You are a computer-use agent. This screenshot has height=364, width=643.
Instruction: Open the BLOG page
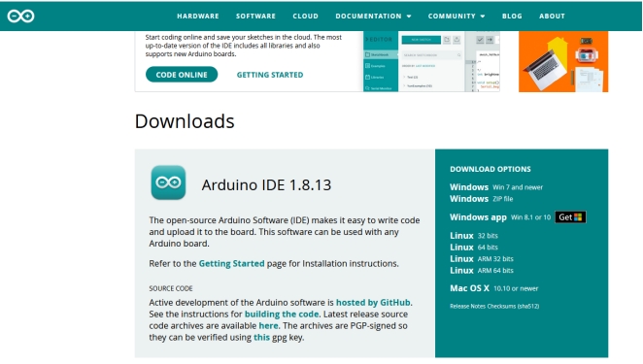coord(512,16)
